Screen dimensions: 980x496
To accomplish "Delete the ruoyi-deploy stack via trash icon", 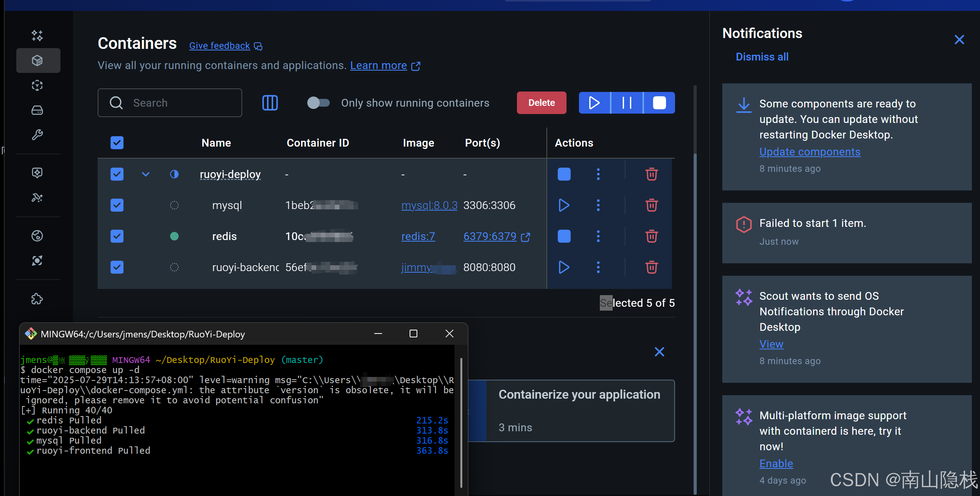I will point(652,174).
